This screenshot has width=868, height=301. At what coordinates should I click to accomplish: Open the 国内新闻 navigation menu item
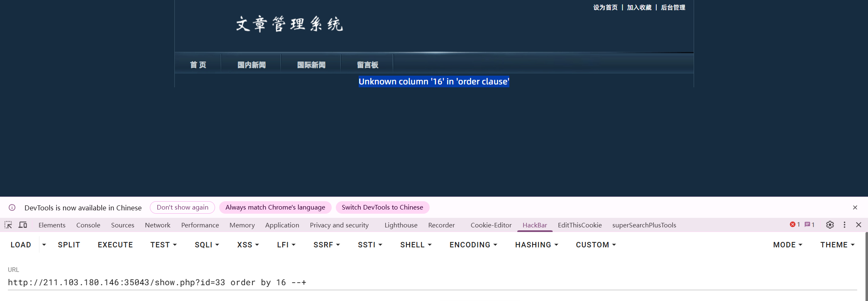point(252,65)
